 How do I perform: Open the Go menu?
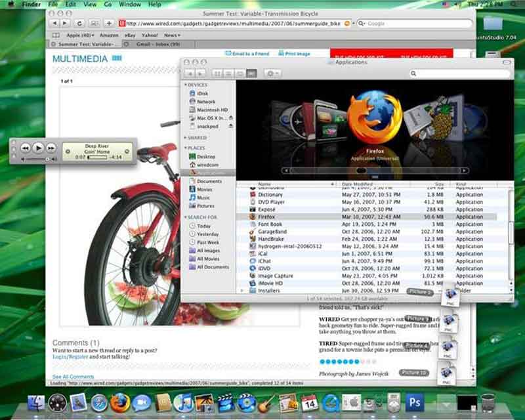108,5
